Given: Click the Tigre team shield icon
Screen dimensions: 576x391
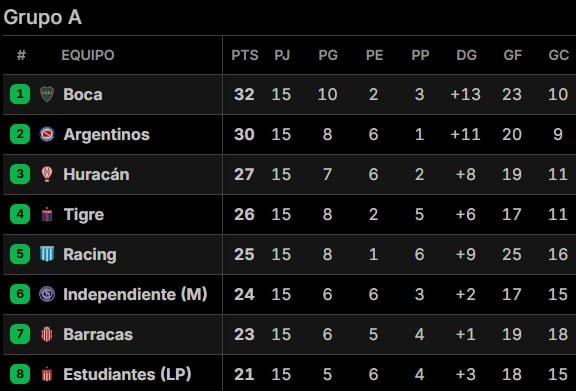Looking at the screenshot, I should (x=47, y=214).
